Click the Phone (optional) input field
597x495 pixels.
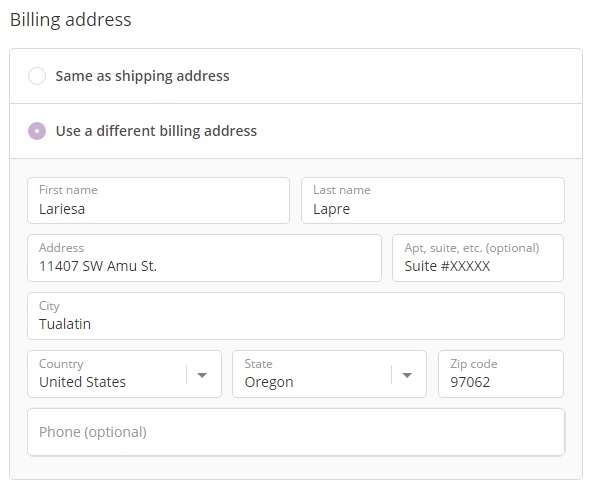point(296,432)
